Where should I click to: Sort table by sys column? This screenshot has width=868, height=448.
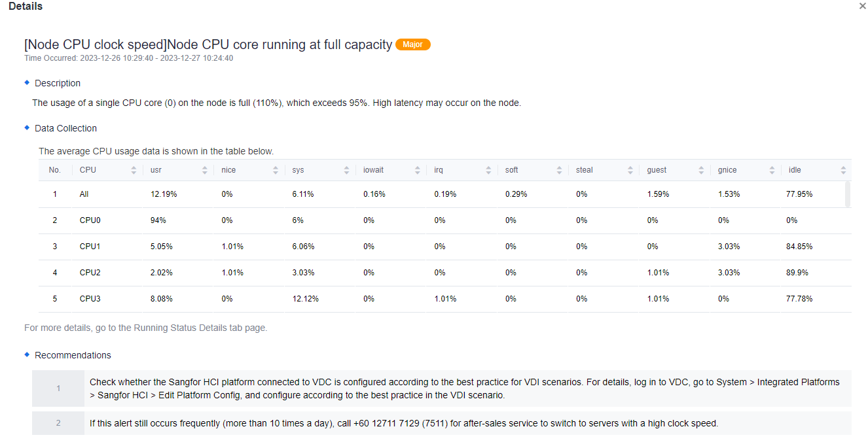point(346,170)
